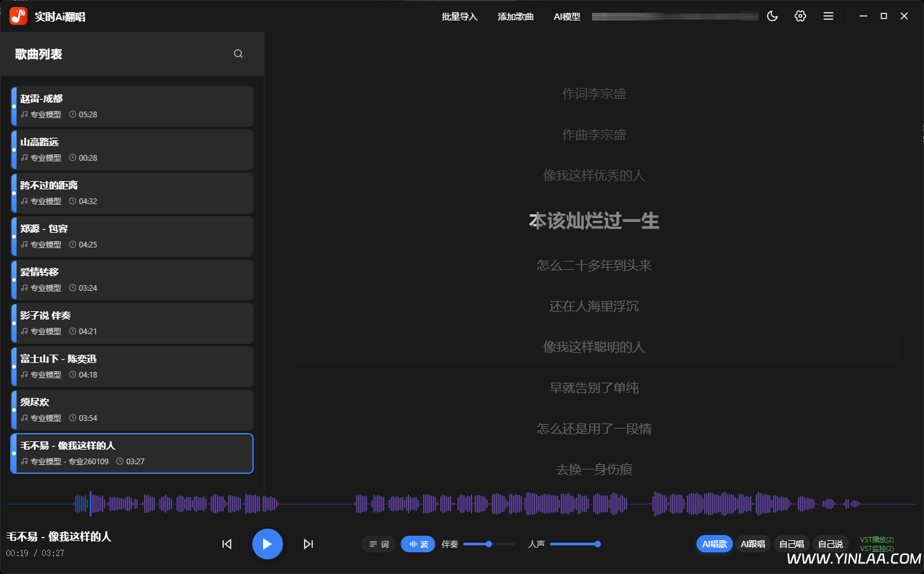Enable 波 waveform view mode
924x574 pixels.
(x=417, y=544)
